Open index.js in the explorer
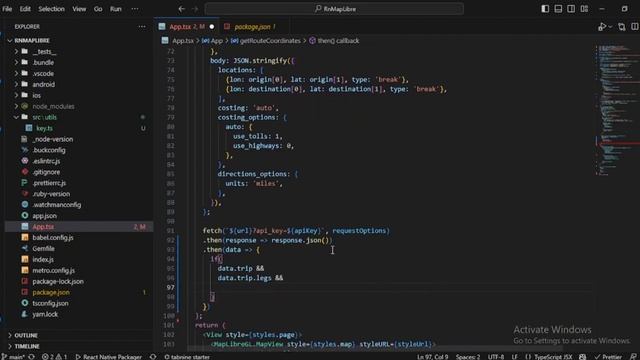This screenshot has width=640, height=360. pos(43,260)
